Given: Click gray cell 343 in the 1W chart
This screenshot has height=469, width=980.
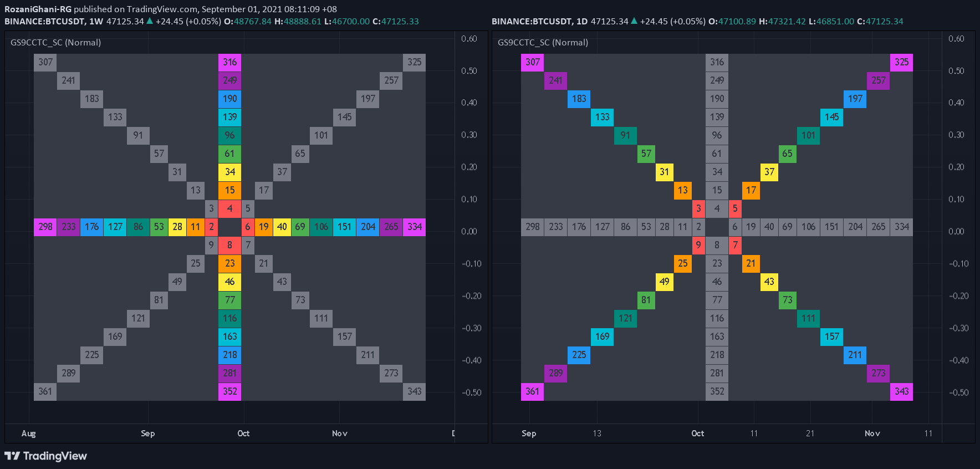Looking at the screenshot, I should (415, 391).
